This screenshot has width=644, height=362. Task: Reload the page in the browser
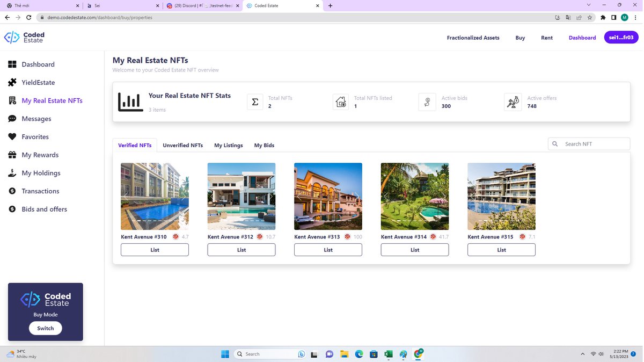coord(28,17)
